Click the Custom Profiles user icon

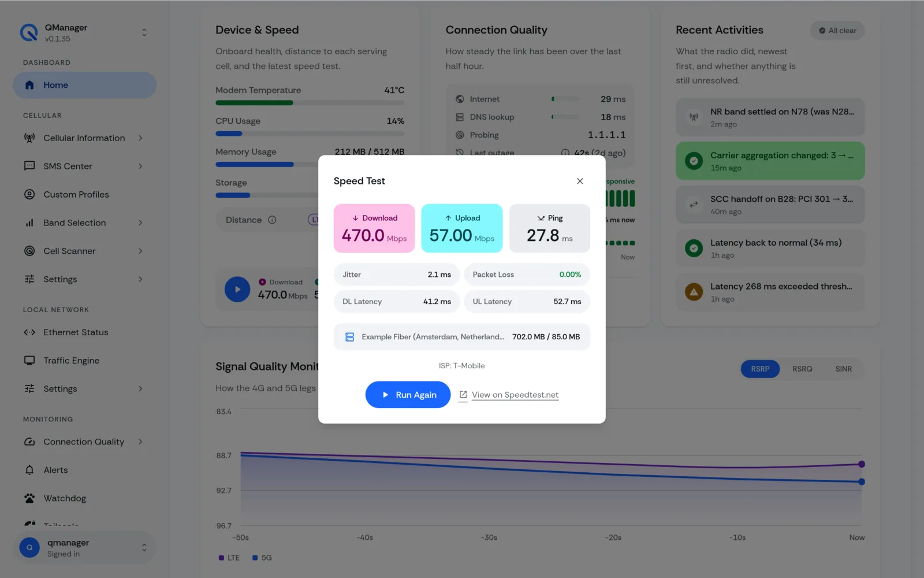[29, 194]
